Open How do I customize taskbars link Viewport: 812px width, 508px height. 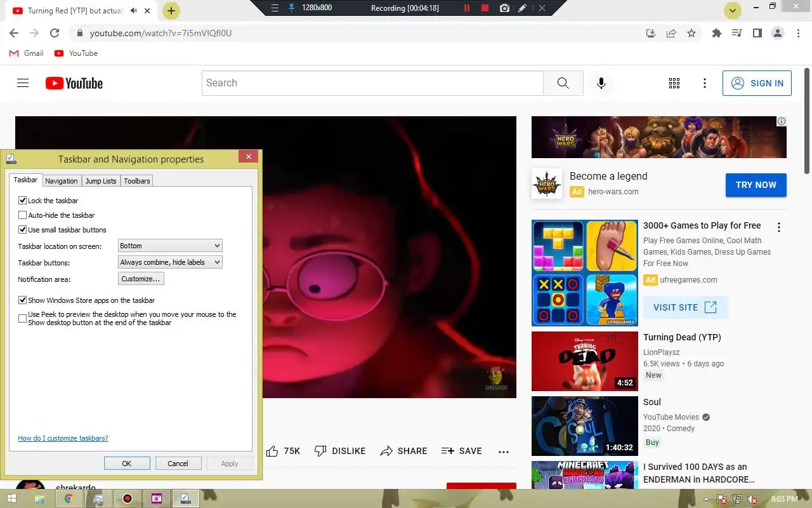(63, 438)
